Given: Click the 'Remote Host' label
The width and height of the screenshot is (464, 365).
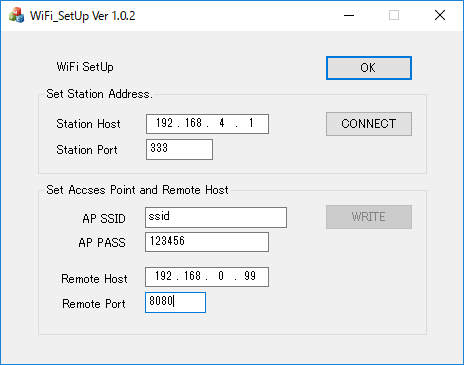Looking at the screenshot, I should click(x=94, y=279).
